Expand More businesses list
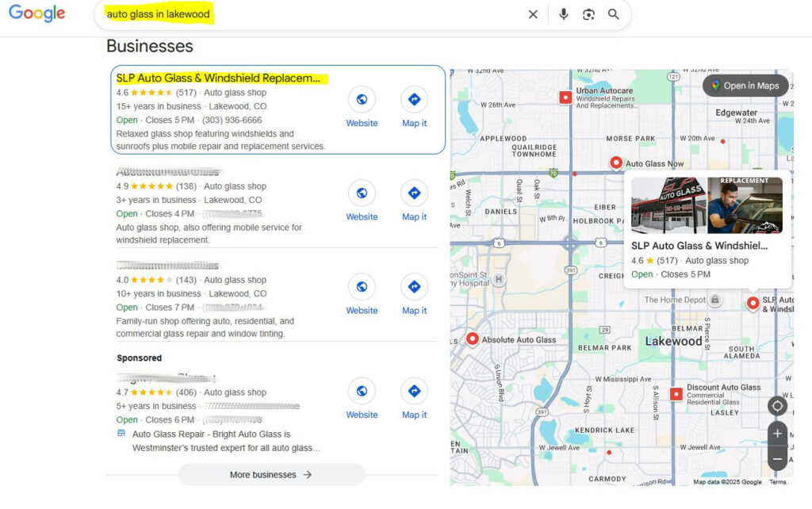Screen dimensions: 812x509 [271, 475]
